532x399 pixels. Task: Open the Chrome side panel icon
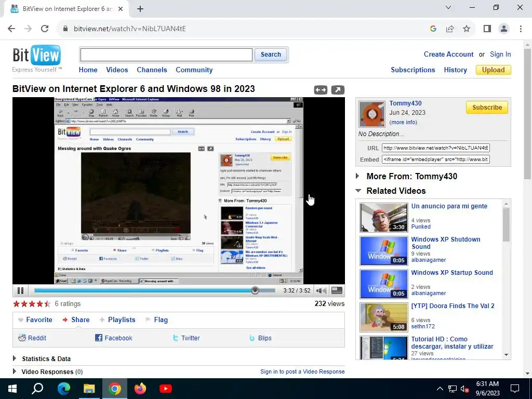[487, 29]
